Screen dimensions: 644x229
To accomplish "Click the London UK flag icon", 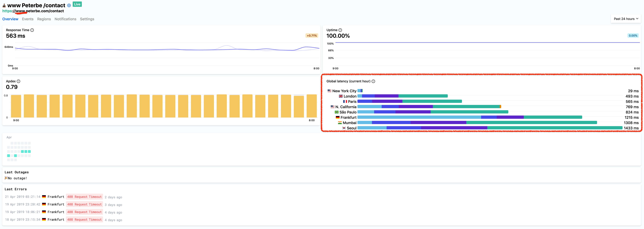I will (x=341, y=96).
